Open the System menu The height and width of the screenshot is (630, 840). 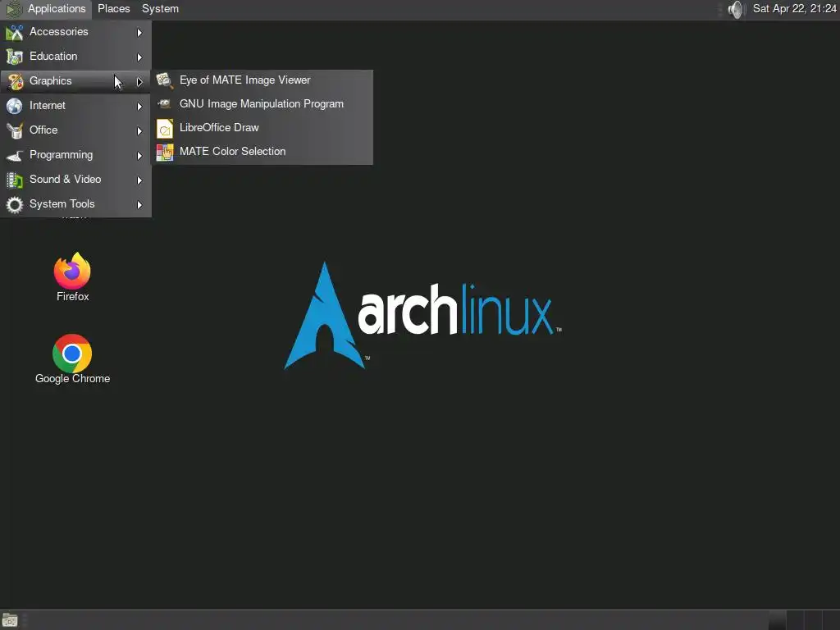[x=160, y=9]
